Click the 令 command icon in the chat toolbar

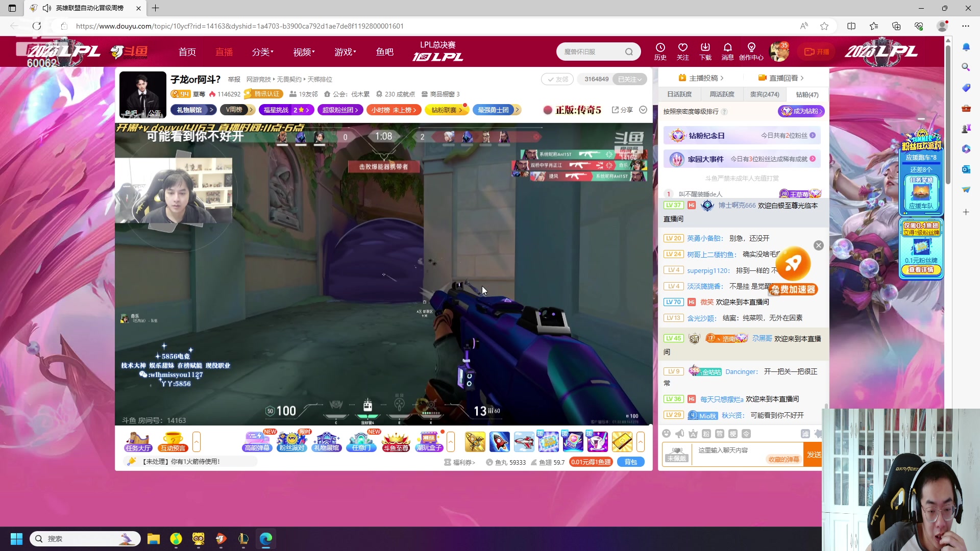746,434
